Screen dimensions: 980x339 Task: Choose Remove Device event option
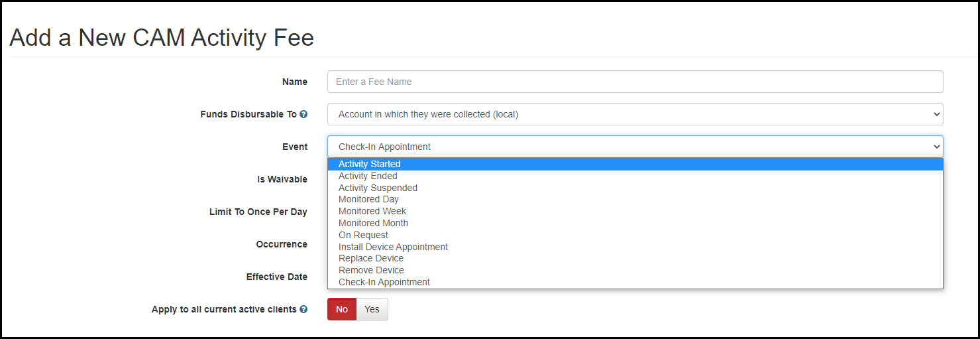pos(371,270)
